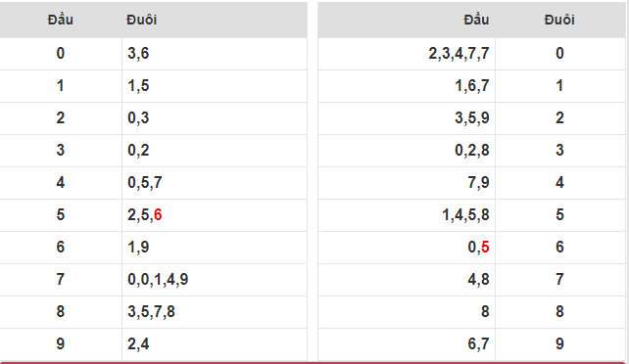629x364 pixels.
Task: Click the 3,5,9 cell for Đuôi 2
Action: pyautogui.click(x=407, y=118)
